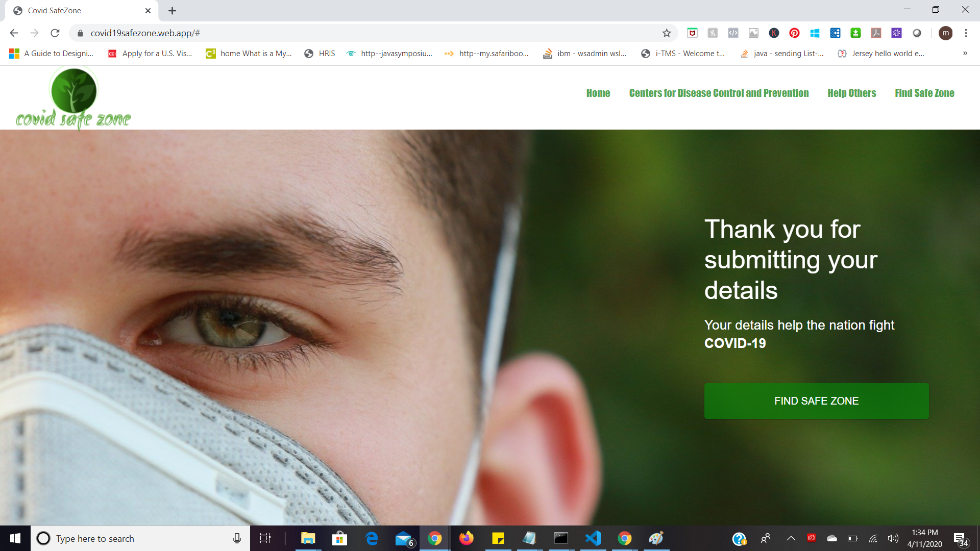
Task: Click the taskbar search box
Action: (x=140, y=538)
